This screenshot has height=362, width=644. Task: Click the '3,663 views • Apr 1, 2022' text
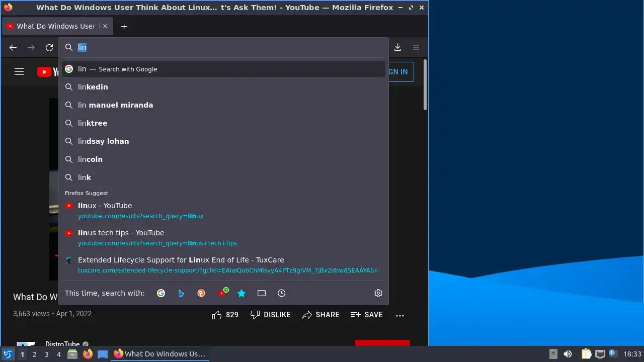tap(52, 314)
